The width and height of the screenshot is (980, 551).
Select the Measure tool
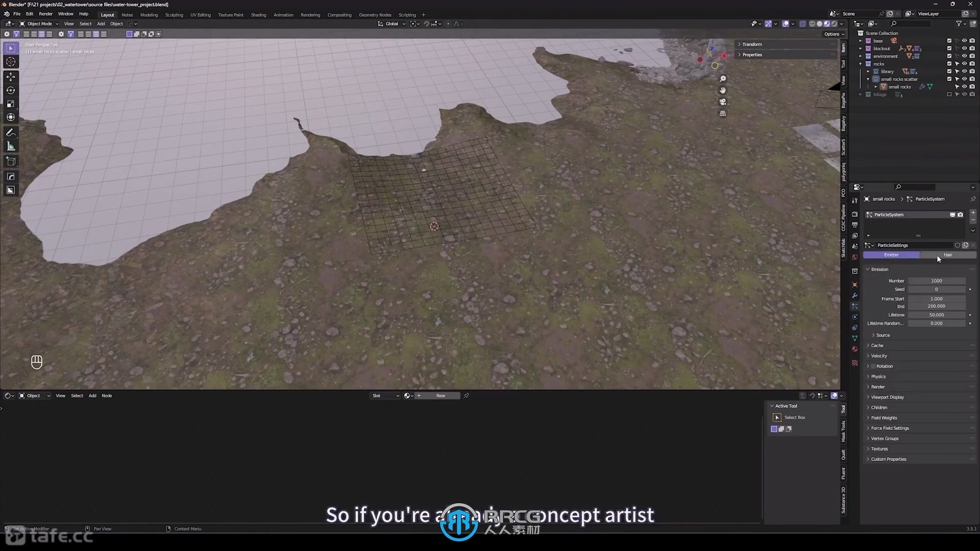(x=11, y=146)
